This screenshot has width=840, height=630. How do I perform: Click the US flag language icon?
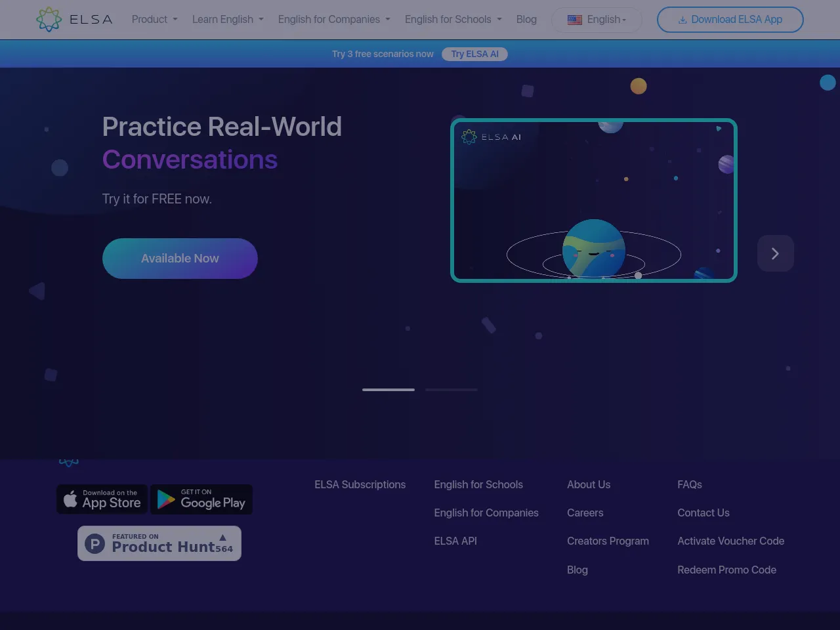tap(575, 20)
